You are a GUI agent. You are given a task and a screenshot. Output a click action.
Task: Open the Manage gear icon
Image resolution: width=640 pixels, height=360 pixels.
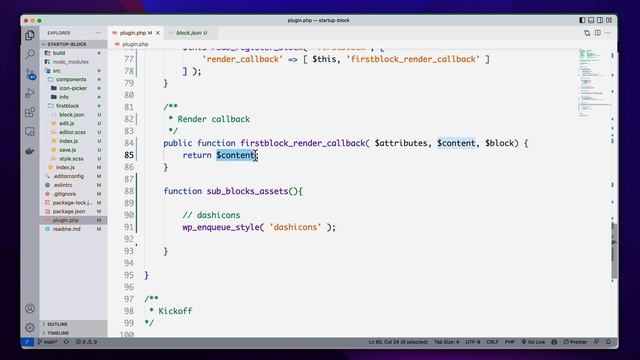point(30,327)
